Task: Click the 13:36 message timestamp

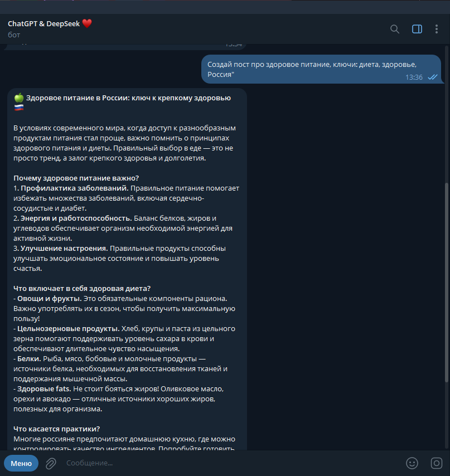Action: pyautogui.click(x=414, y=77)
